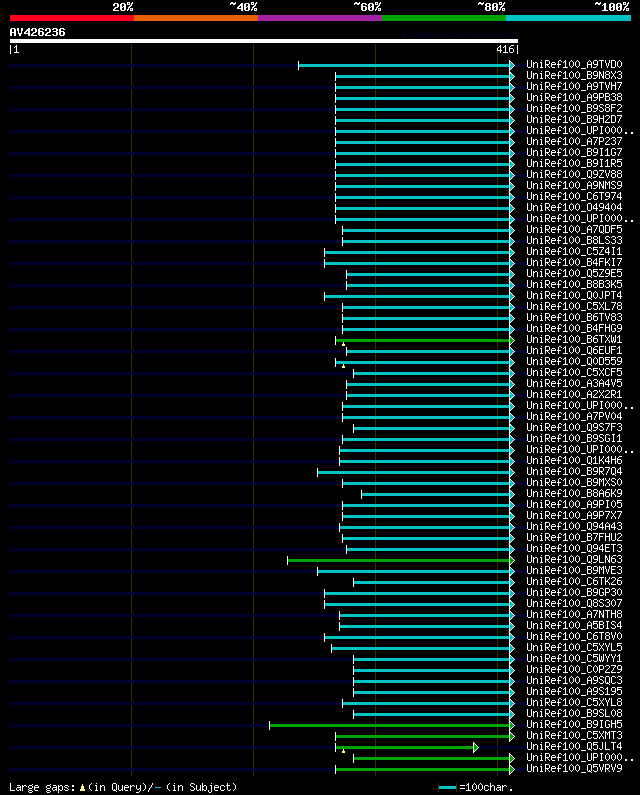Image resolution: width=640 pixels, height=795 pixels.
Task: Select hit label UniRef100_B9R7Q4
Action: 574,472
